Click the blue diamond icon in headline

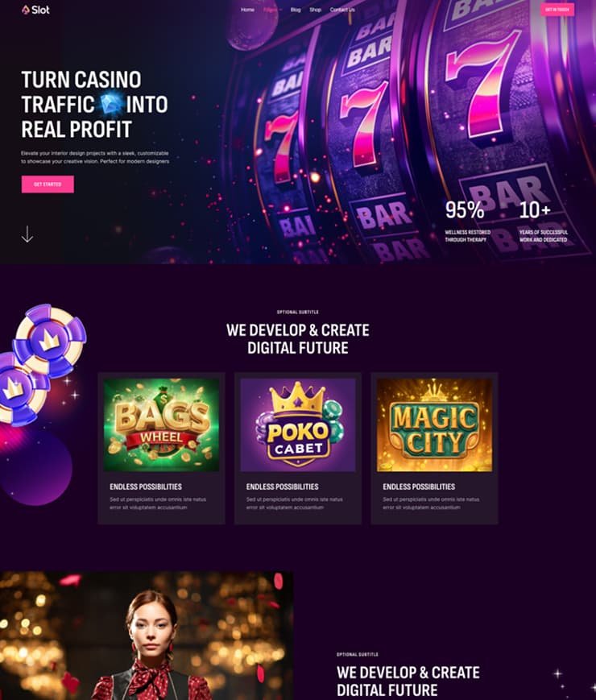point(110,104)
